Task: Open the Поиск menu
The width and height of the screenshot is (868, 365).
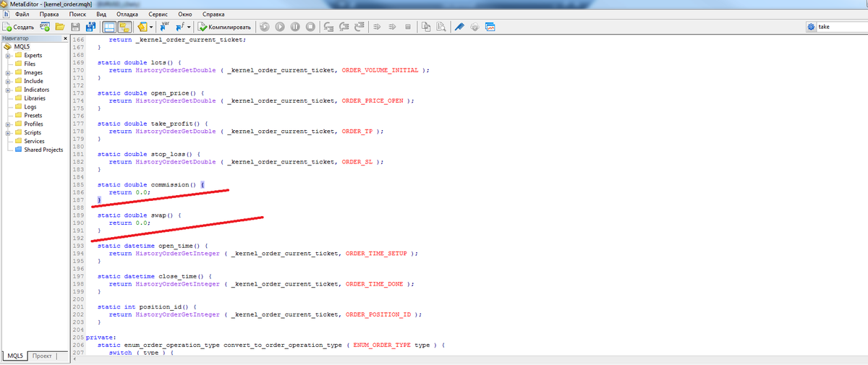Action: [x=77, y=14]
